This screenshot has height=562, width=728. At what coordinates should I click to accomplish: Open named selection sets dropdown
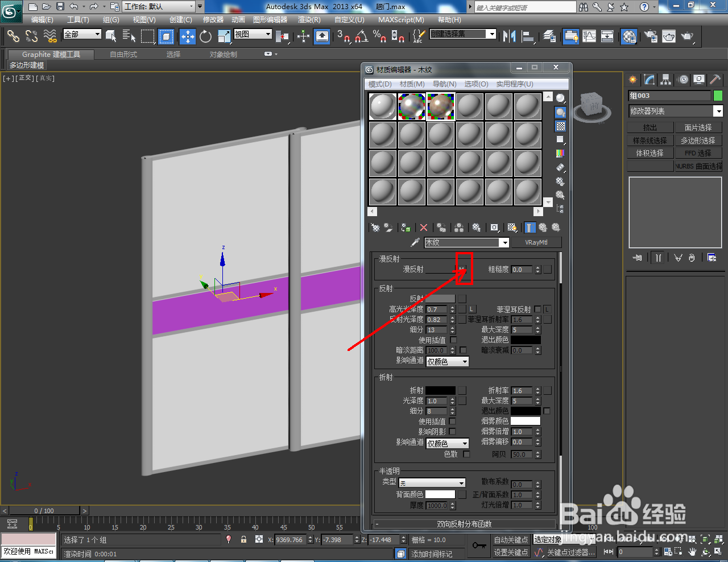click(463, 34)
